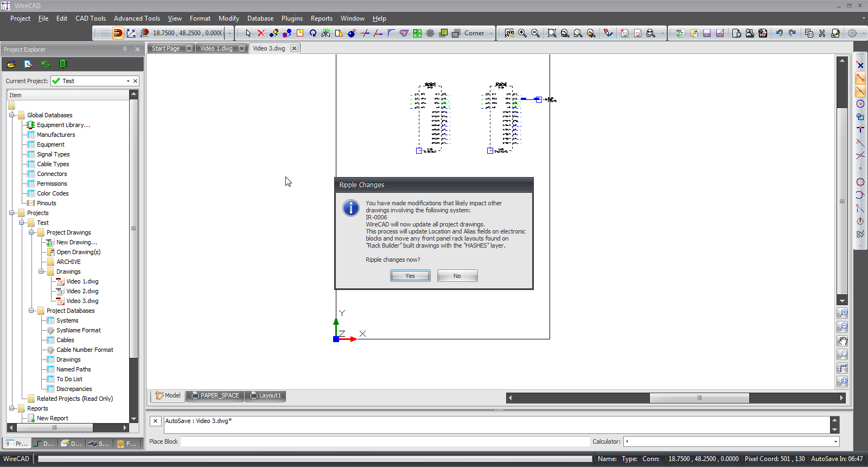Click the scissors cut icon
The width and height of the screenshot is (868, 467).
point(822,33)
